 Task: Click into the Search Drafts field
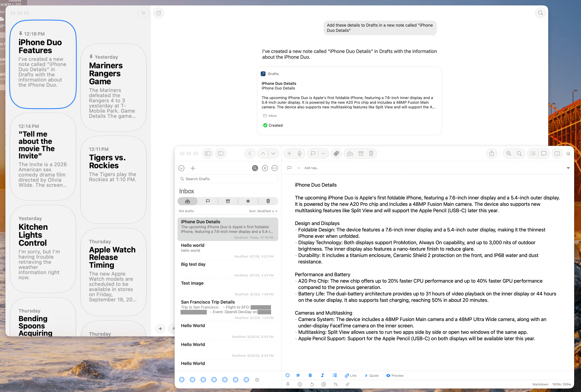click(228, 179)
